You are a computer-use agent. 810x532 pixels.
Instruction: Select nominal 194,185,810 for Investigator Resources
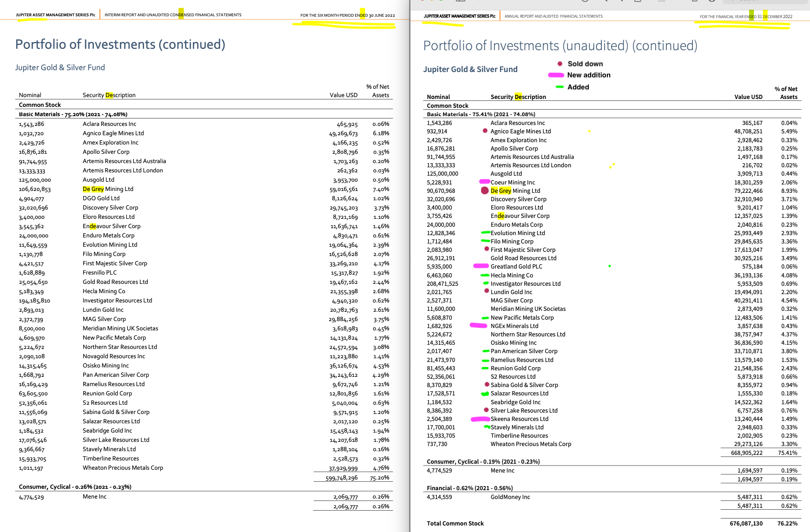34,301
